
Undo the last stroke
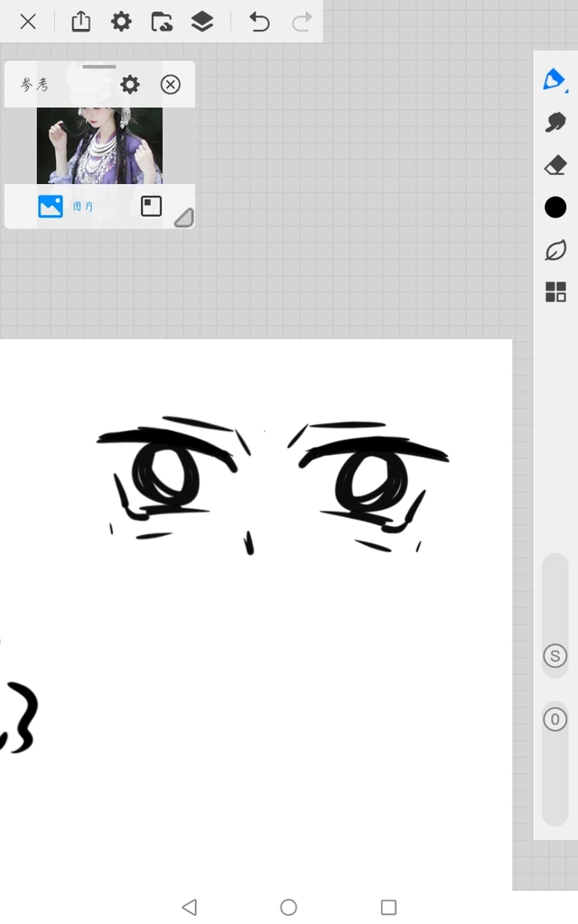[259, 22]
